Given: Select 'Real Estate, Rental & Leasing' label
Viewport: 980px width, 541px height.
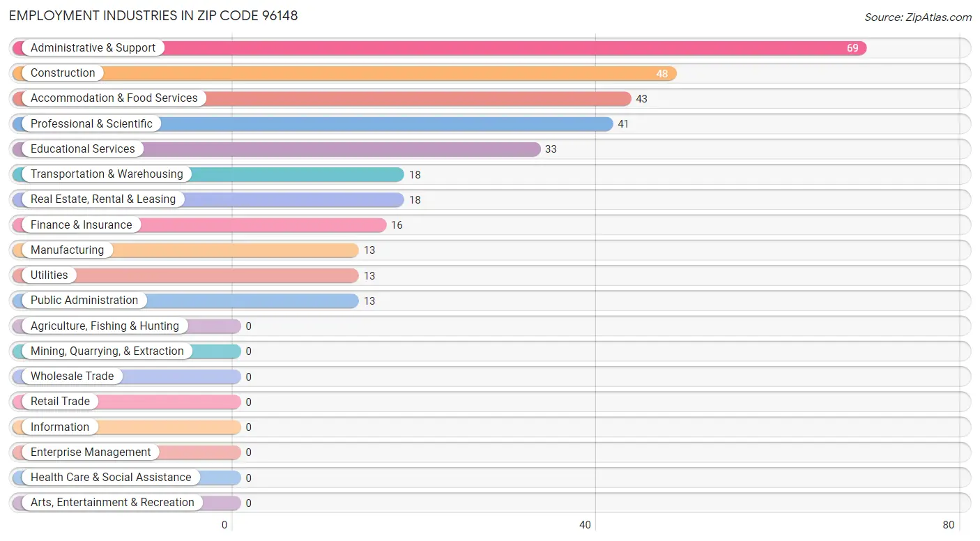Looking at the screenshot, I should [x=103, y=199].
